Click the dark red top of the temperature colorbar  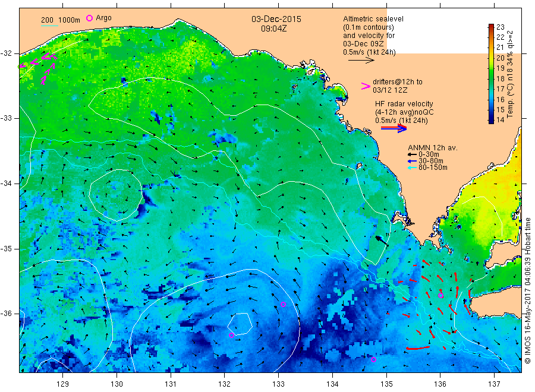point(491,26)
